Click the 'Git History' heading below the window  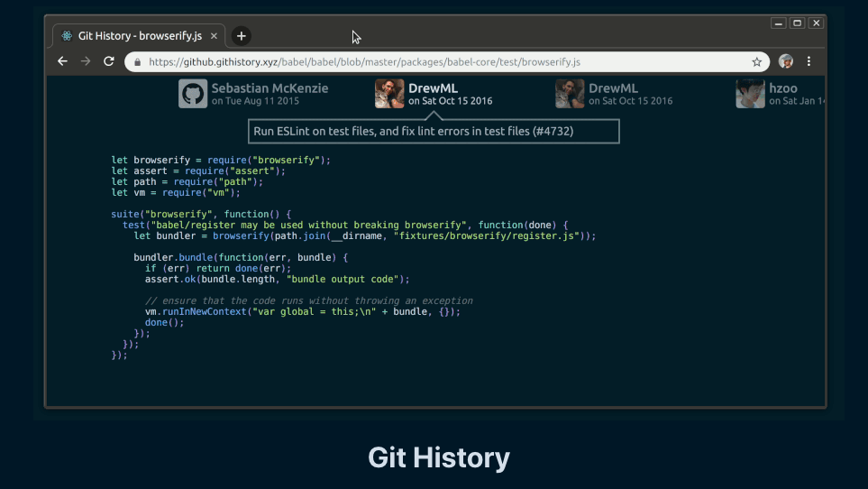pos(439,457)
